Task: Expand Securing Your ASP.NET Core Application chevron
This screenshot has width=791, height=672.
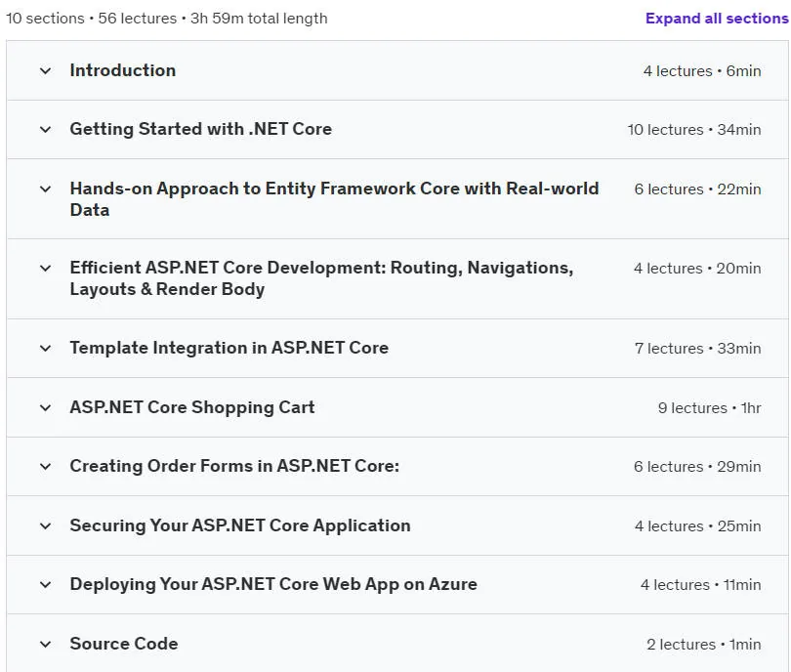Action: pyautogui.click(x=45, y=526)
